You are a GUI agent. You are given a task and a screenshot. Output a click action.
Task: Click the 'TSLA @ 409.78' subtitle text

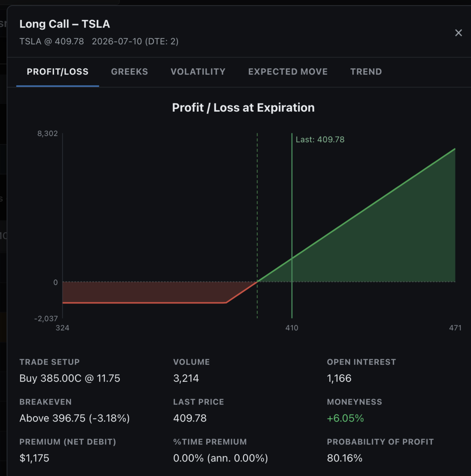click(51, 41)
